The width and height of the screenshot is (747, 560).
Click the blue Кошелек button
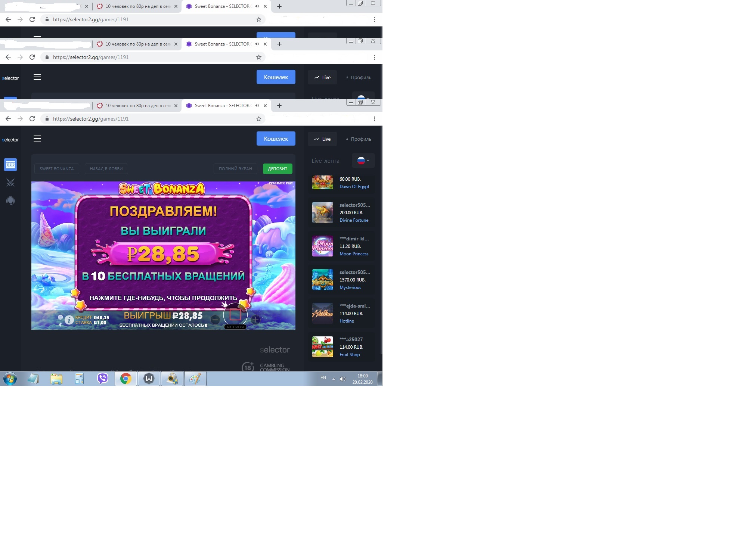point(276,139)
